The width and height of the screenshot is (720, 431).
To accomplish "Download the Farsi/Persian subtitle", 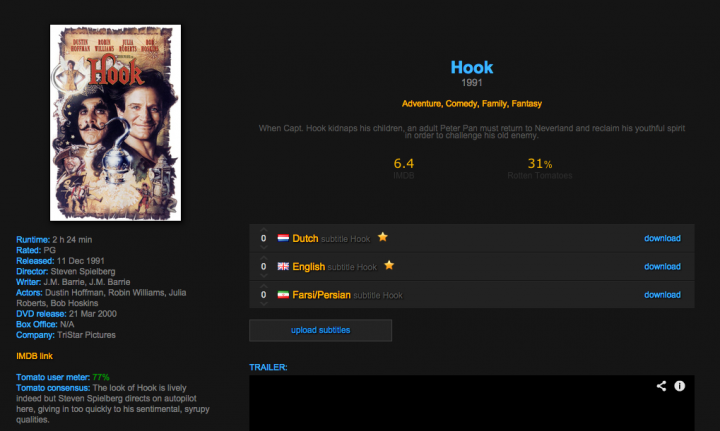I will (662, 295).
